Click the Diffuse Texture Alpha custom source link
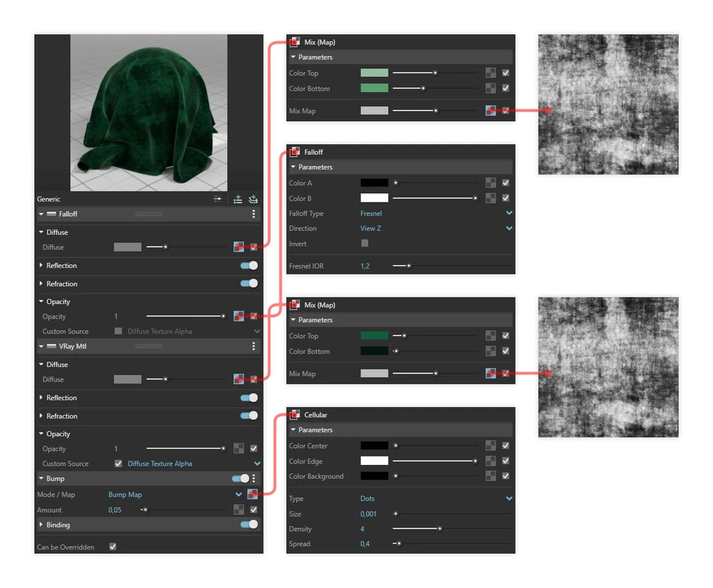Viewport: 713px width, 588px height. pyautogui.click(x=160, y=464)
